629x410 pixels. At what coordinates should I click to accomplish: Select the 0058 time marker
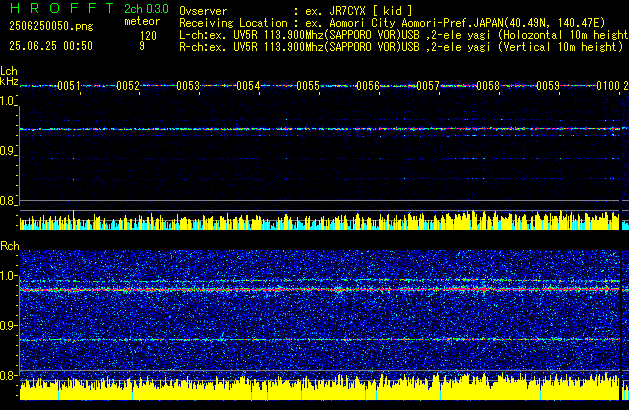[x=488, y=86]
